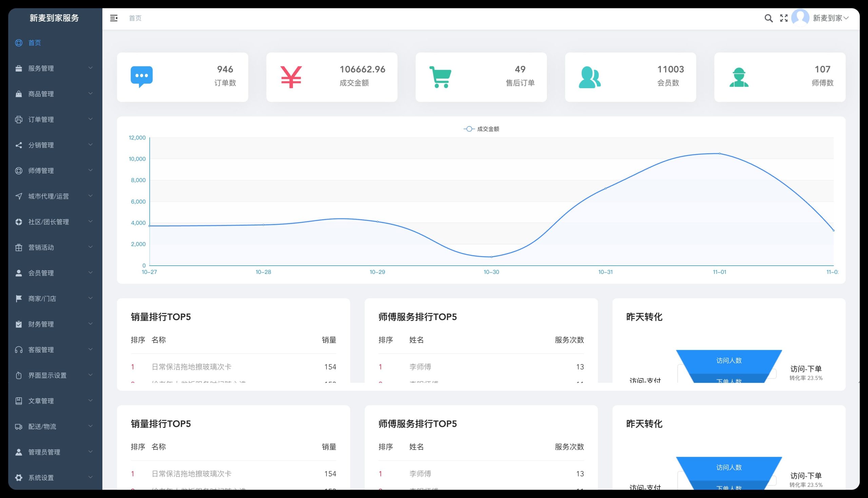Viewport: 868px width, 498px height.
Task: Click the 11-01 peak data point on the chart
Action: click(x=719, y=154)
